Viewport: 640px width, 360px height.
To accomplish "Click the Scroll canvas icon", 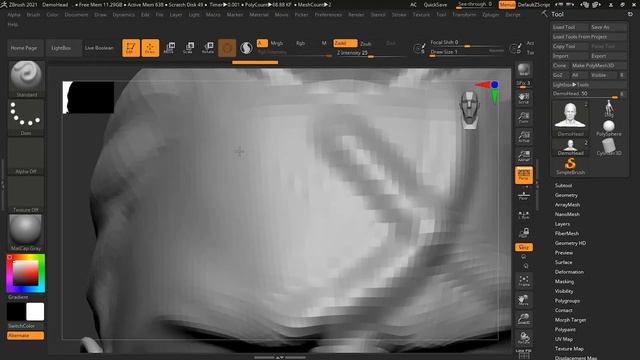I will (524, 98).
